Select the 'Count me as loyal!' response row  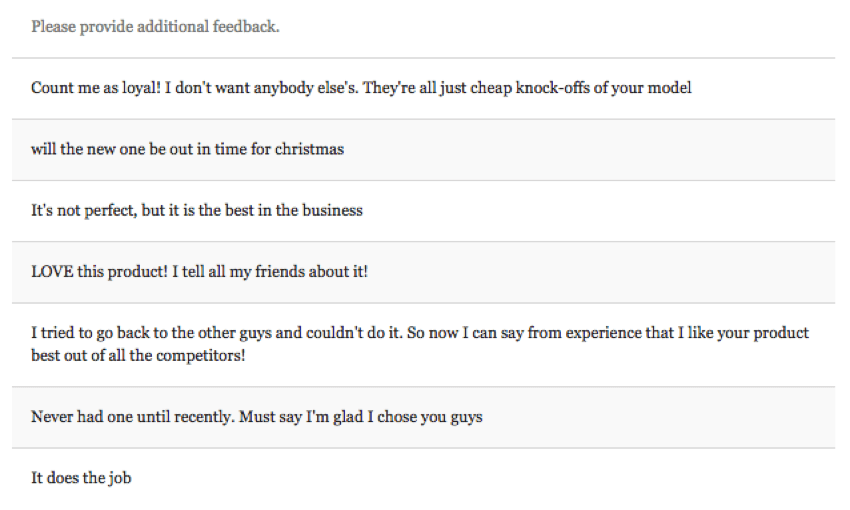pos(361,88)
